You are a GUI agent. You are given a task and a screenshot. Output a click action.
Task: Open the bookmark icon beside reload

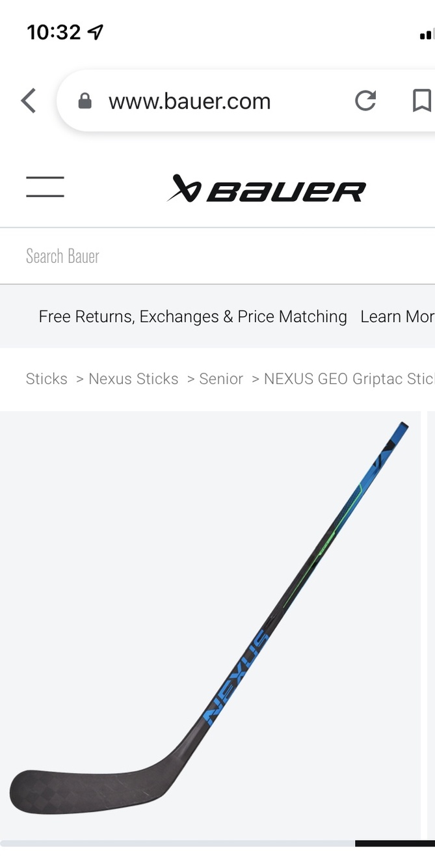[x=422, y=101]
